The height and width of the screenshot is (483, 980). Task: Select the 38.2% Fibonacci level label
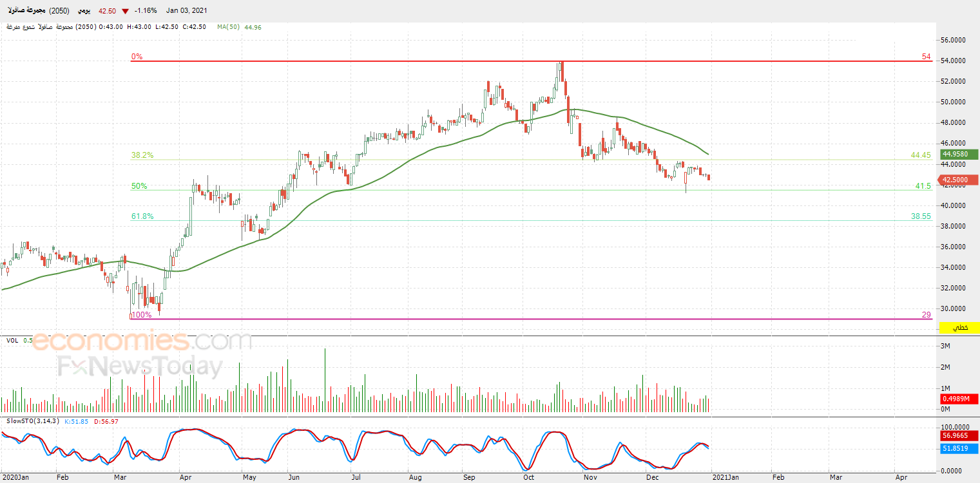tap(142, 155)
